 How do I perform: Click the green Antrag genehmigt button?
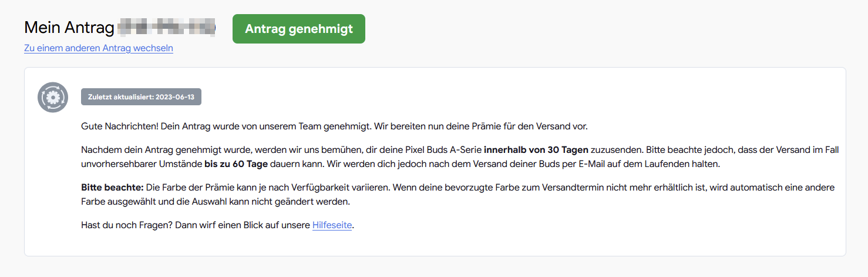[x=298, y=29]
